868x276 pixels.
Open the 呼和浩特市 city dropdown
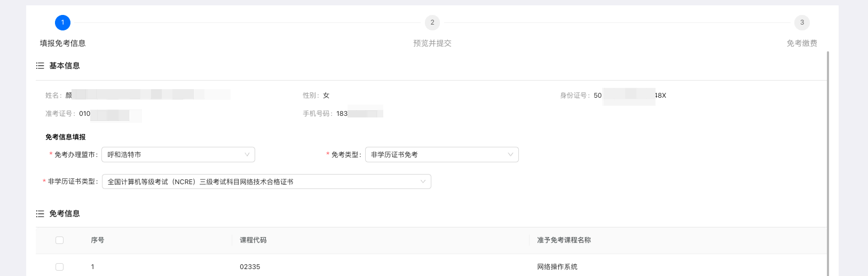coord(171,155)
